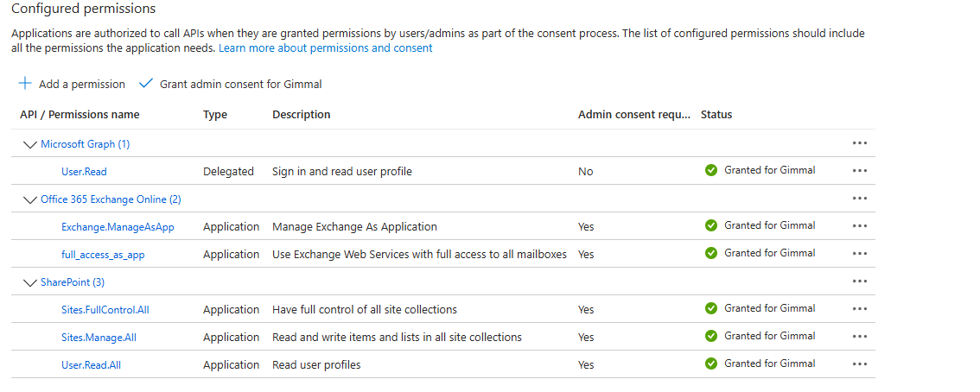Open the User.Read permission link under Microsoft Graph
This screenshot has width=980, height=392.
point(84,172)
